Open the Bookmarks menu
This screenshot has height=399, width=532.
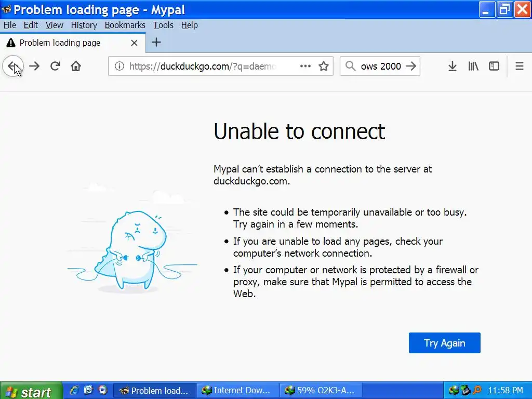pos(125,25)
